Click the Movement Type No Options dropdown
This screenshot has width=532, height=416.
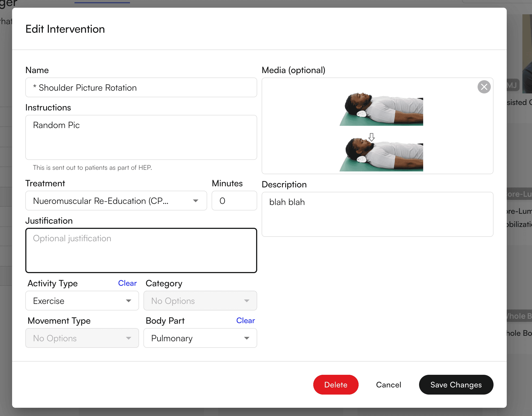82,338
